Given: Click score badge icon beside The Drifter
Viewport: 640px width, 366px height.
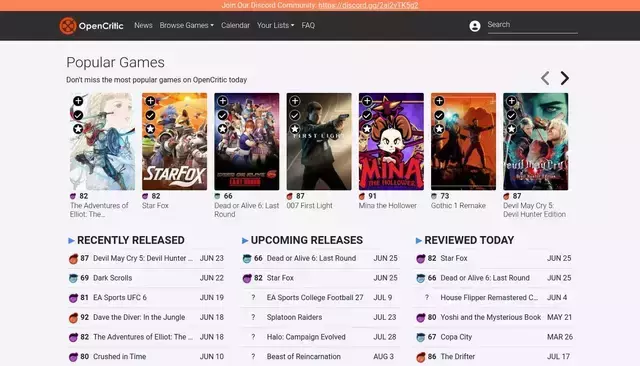Looking at the screenshot, I should click(421, 357).
